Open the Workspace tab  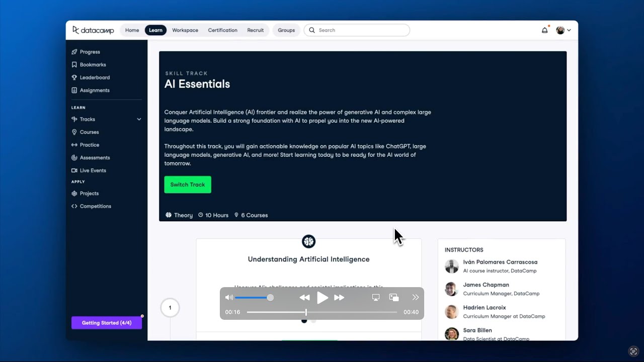click(x=185, y=30)
